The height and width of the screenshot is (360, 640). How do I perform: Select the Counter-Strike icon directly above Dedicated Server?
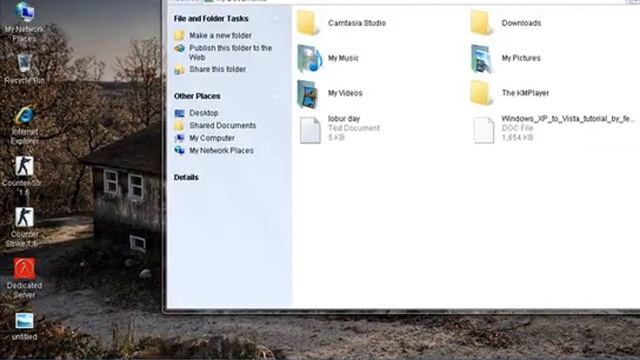pyautogui.click(x=24, y=227)
